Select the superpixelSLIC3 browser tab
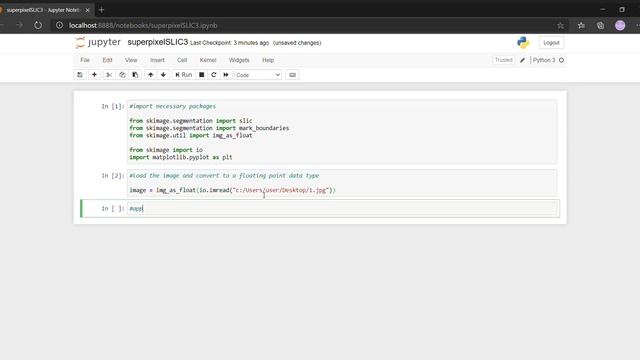The width and height of the screenshot is (640, 360). pos(43,10)
